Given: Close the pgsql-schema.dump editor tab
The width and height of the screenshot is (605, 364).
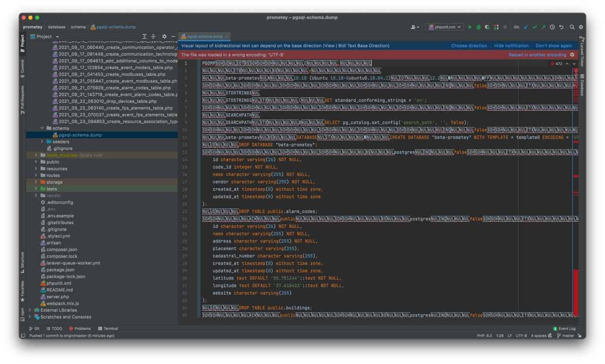Looking at the screenshot, I should click(x=227, y=36).
